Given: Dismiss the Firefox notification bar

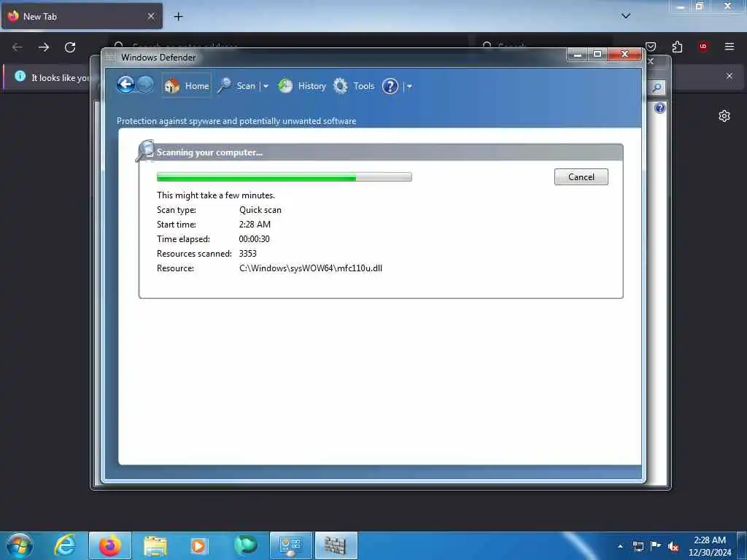Looking at the screenshot, I should pyautogui.click(x=729, y=76).
